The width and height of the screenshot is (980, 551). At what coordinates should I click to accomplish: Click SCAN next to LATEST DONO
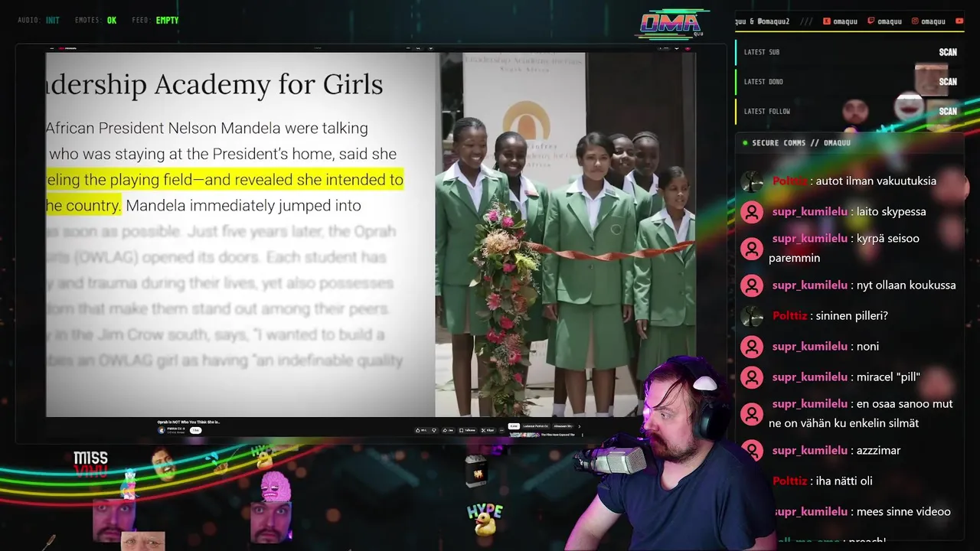coord(948,82)
